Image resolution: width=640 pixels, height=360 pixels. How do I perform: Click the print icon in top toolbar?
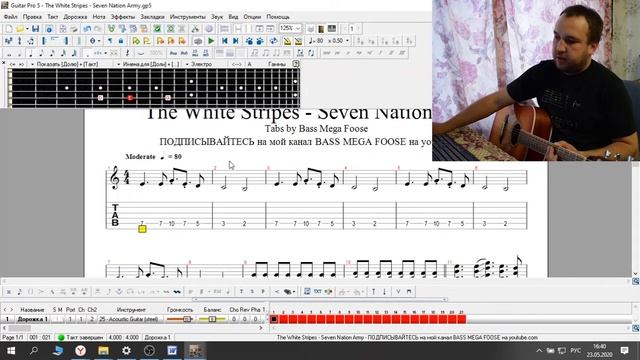point(74,29)
